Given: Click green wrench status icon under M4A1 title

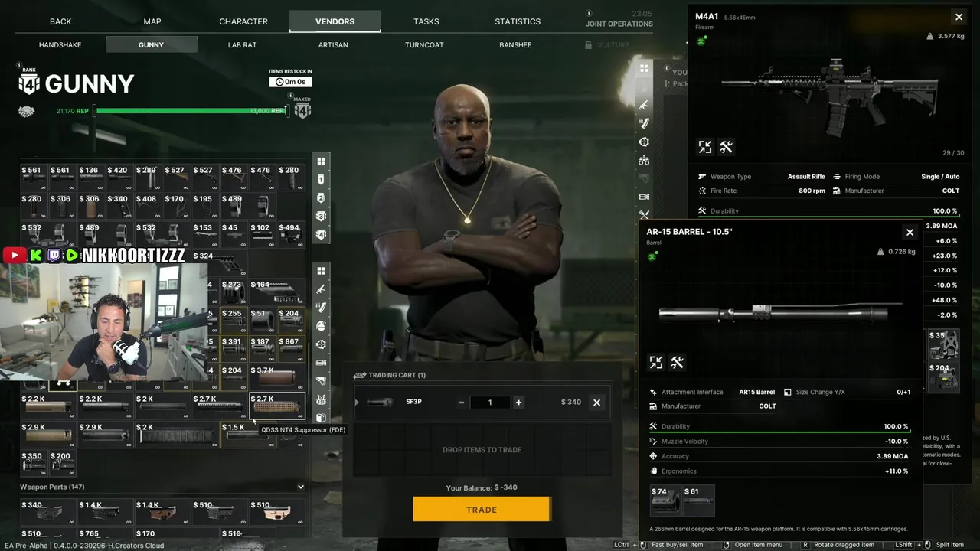Looking at the screenshot, I should coord(701,41).
